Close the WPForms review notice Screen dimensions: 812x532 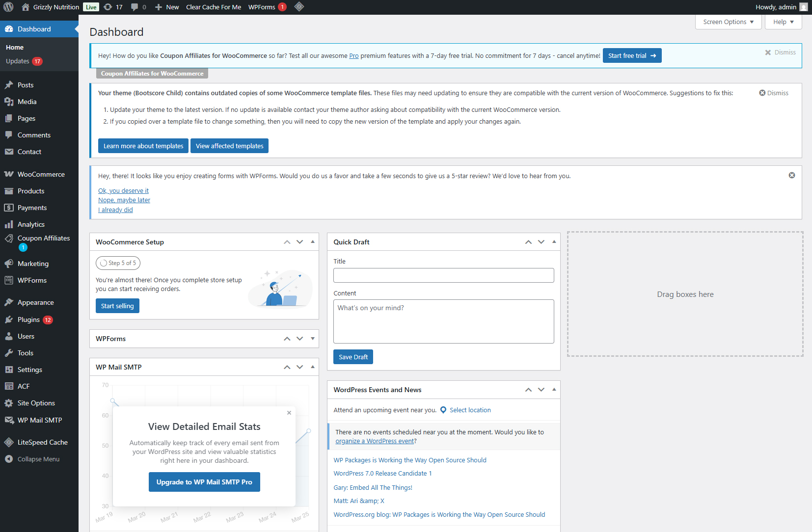click(x=791, y=175)
